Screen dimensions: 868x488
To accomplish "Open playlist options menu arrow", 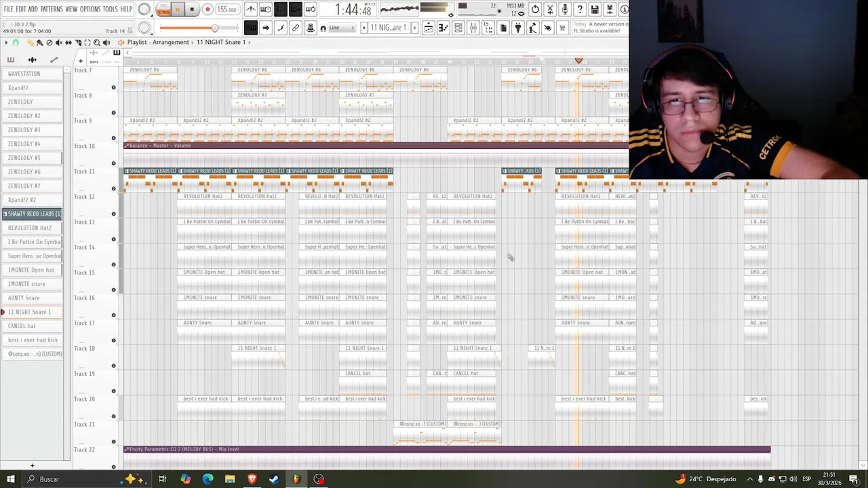I will click(6, 42).
